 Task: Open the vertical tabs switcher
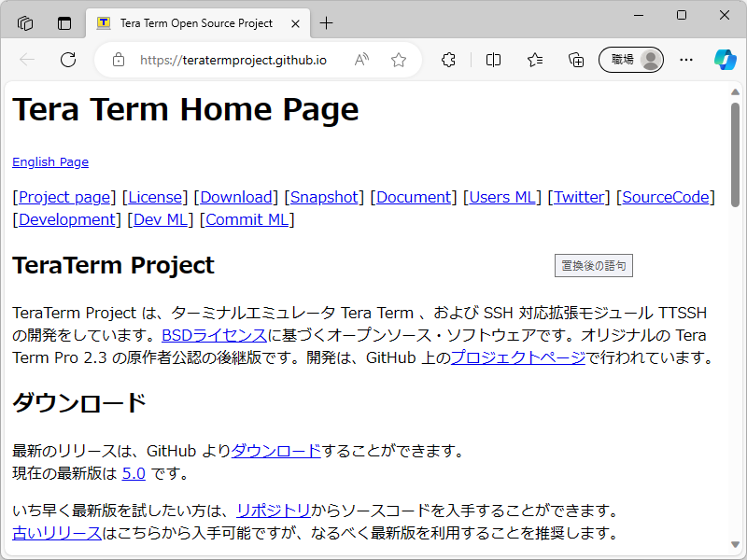(x=63, y=23)
